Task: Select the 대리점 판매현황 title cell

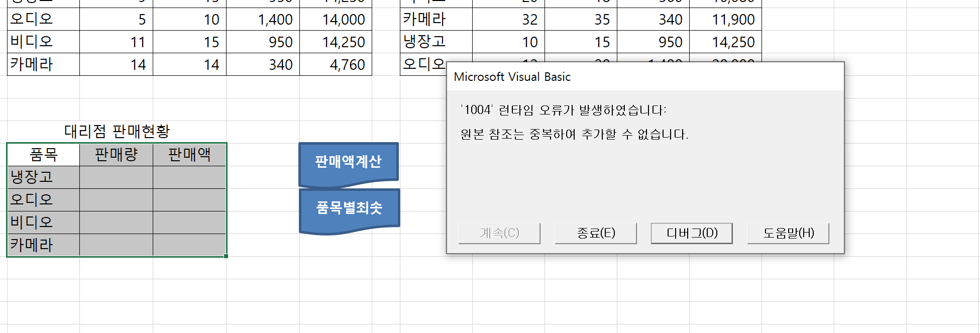Action: pos(117,132)
